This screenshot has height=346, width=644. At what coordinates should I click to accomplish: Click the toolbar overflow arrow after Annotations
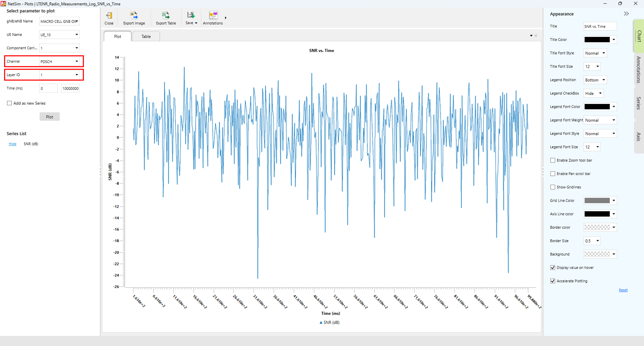click(226, 18)
